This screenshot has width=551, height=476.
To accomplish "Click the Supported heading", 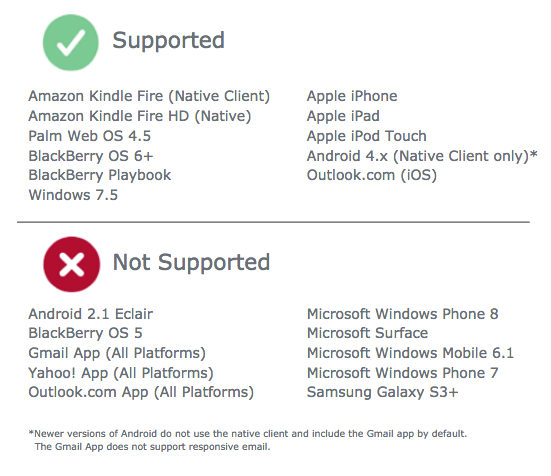I will pos(168,41).
